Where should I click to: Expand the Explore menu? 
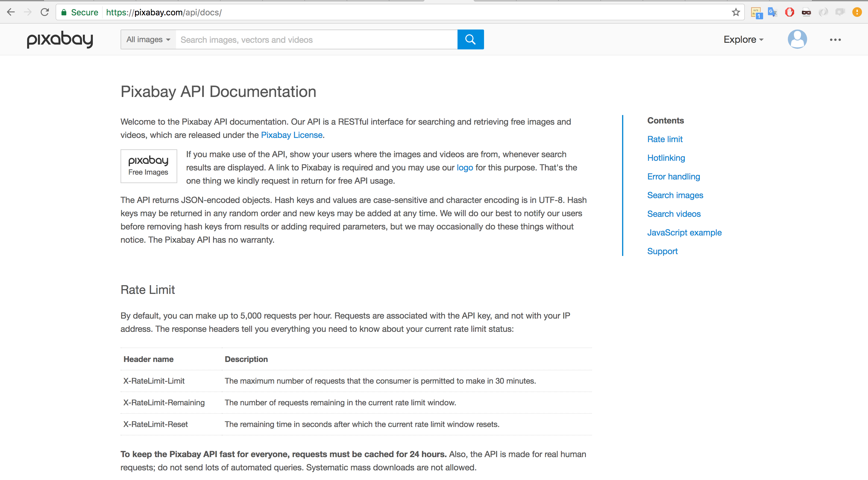click(x=743, y=39)
